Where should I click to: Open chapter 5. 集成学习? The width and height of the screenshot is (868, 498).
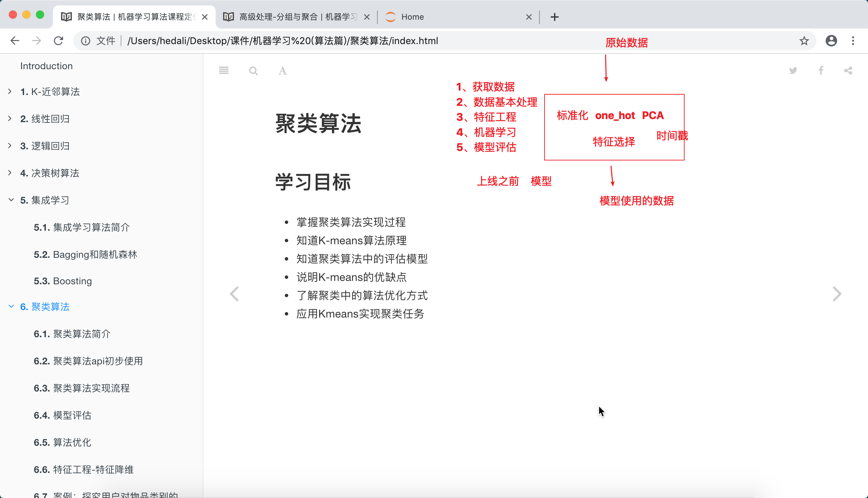point(45,200)
